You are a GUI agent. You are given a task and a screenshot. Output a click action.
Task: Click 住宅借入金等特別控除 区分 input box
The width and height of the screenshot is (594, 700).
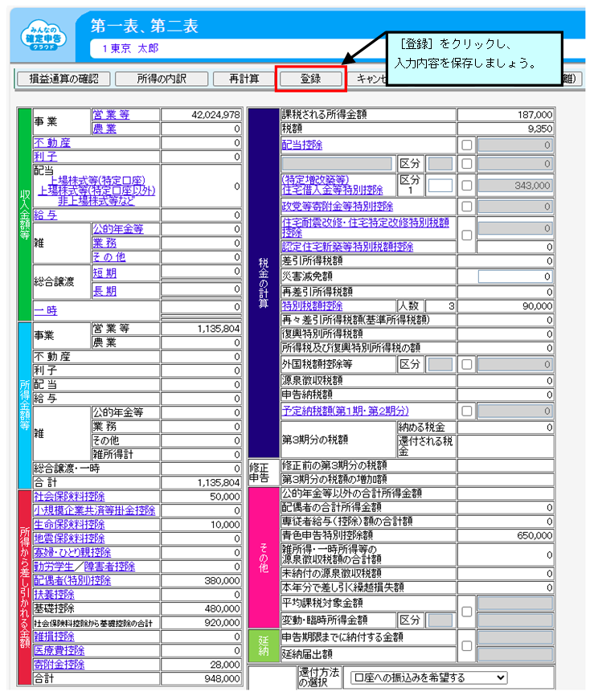(x=440, y=186)
